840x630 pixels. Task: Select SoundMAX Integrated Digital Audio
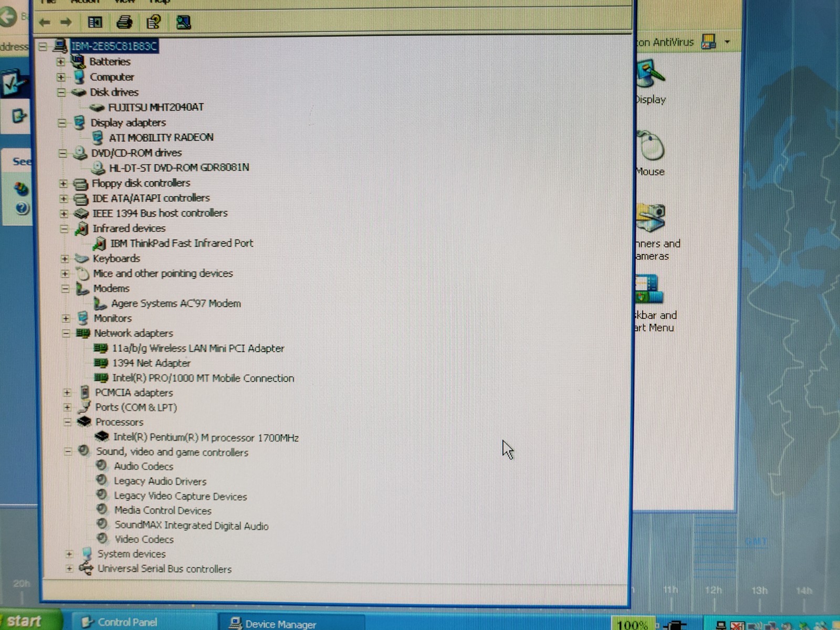coord(192,526)
